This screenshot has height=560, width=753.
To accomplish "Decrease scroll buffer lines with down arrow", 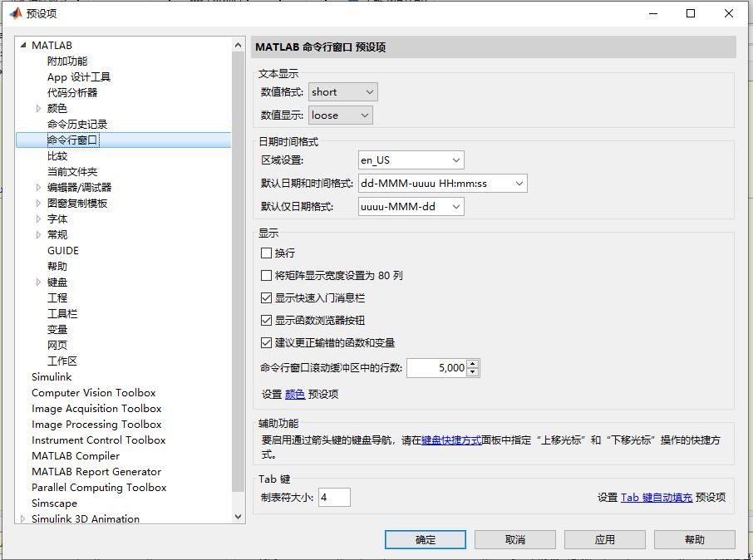I will [x=473, y=372].
